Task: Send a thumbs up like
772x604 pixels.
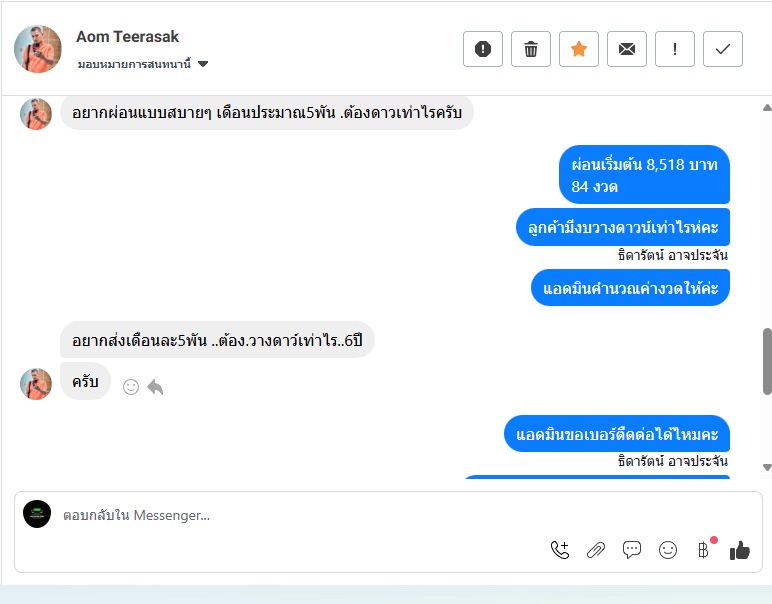Action: click(x=740, y=549)
